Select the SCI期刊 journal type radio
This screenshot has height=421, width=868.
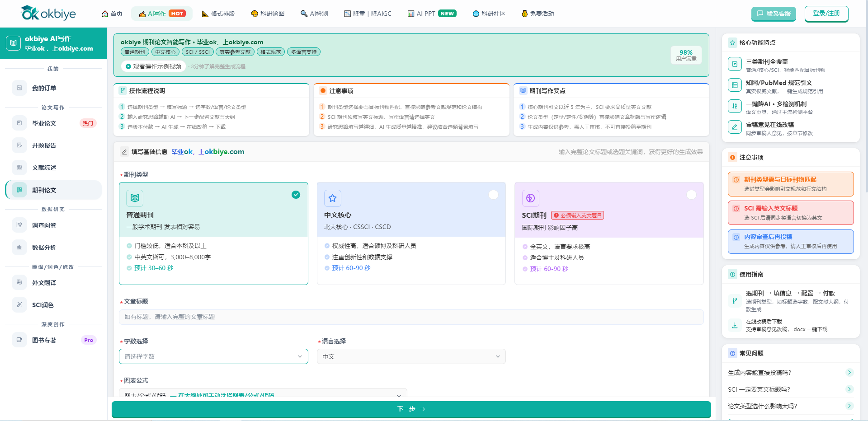click(691, 195)
